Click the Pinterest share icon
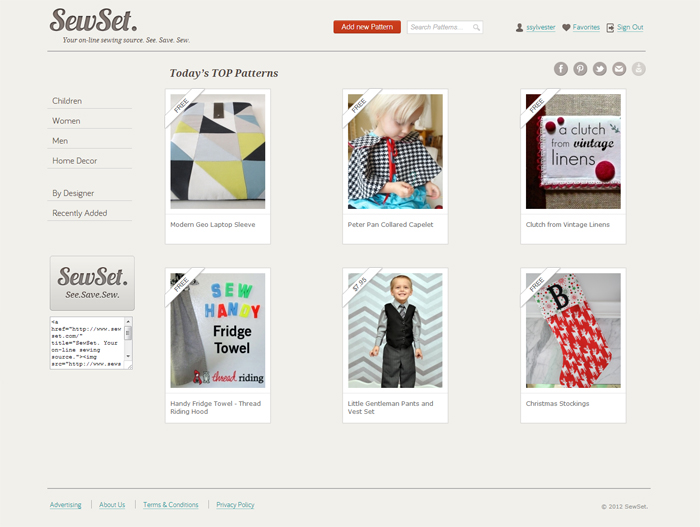 [580, 69]
